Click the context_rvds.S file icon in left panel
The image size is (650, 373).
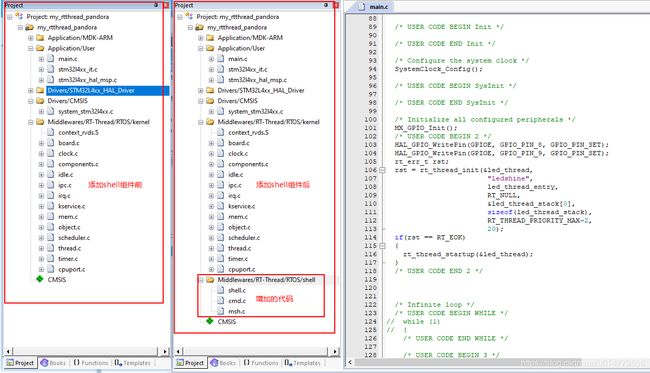click(51, 132)
